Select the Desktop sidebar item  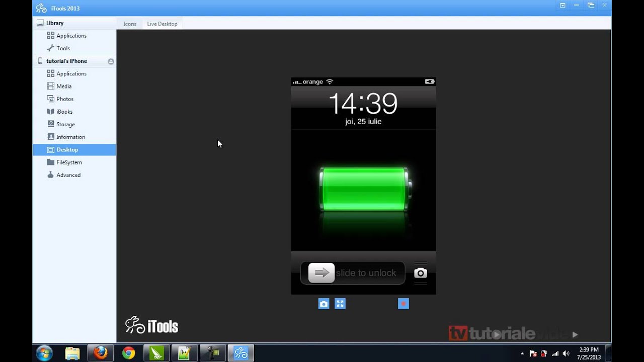[74, 150]
